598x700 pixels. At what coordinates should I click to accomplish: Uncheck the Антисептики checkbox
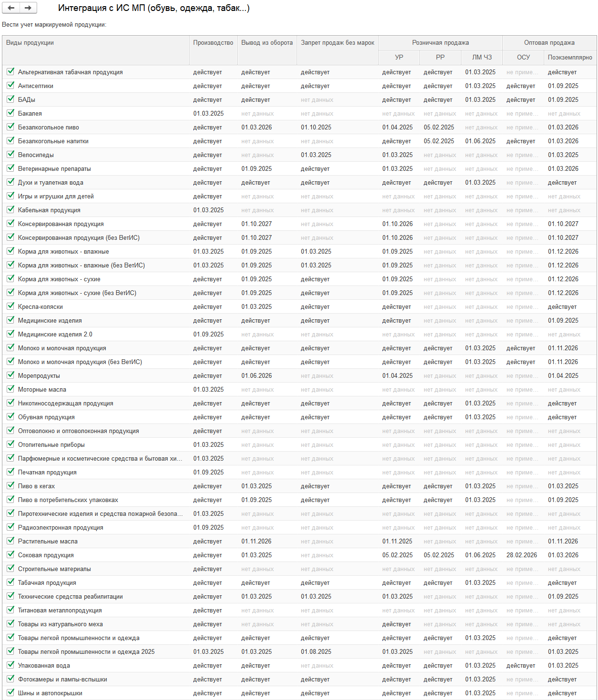10,85
